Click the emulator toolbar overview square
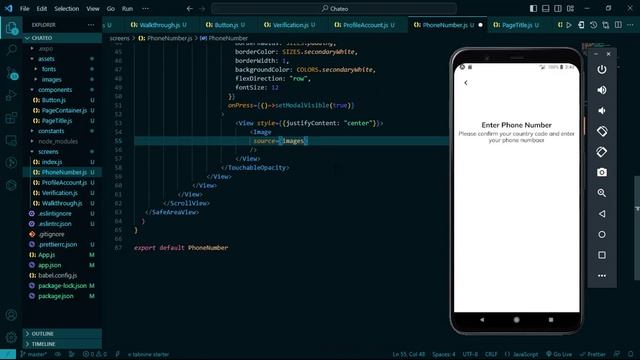 [x=602, y=255]
